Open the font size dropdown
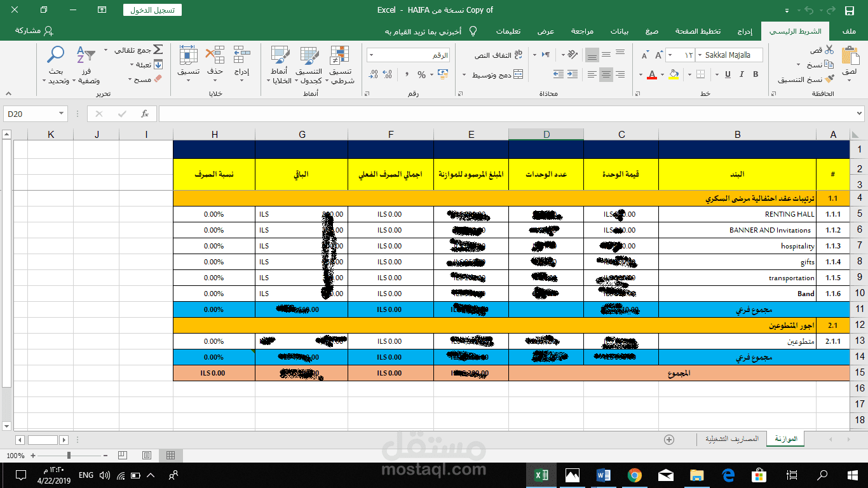 tap(670, 55)
